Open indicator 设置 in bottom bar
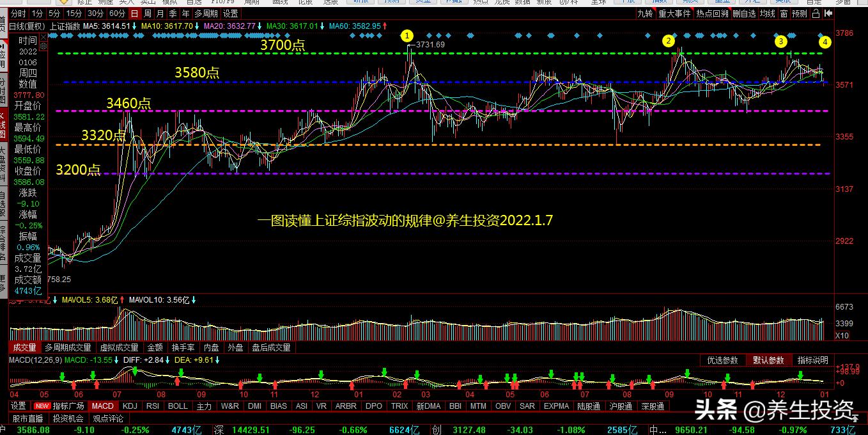 point(19,406)
